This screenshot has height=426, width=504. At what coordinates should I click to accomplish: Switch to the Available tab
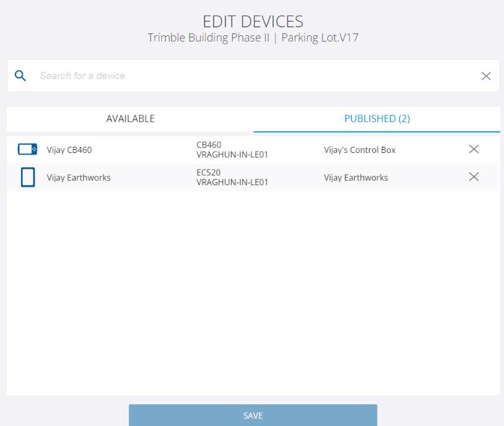(130, 119)
